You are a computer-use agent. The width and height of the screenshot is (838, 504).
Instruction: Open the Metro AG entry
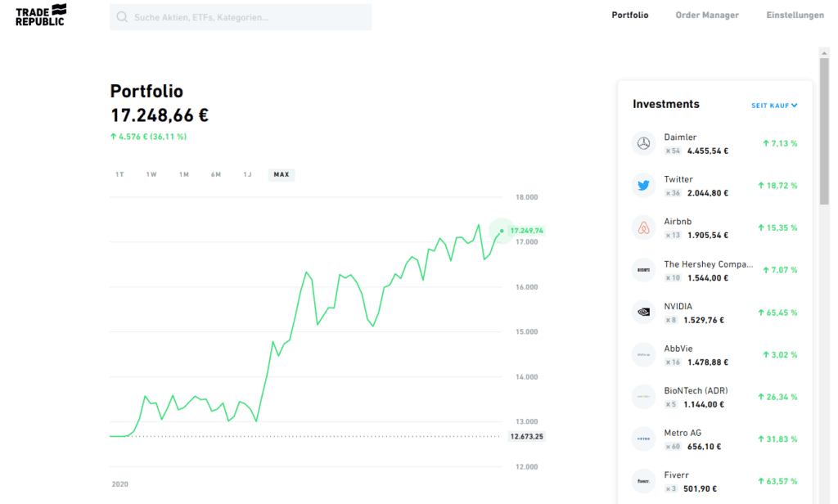pyautogui.click(x=714, y=439)
